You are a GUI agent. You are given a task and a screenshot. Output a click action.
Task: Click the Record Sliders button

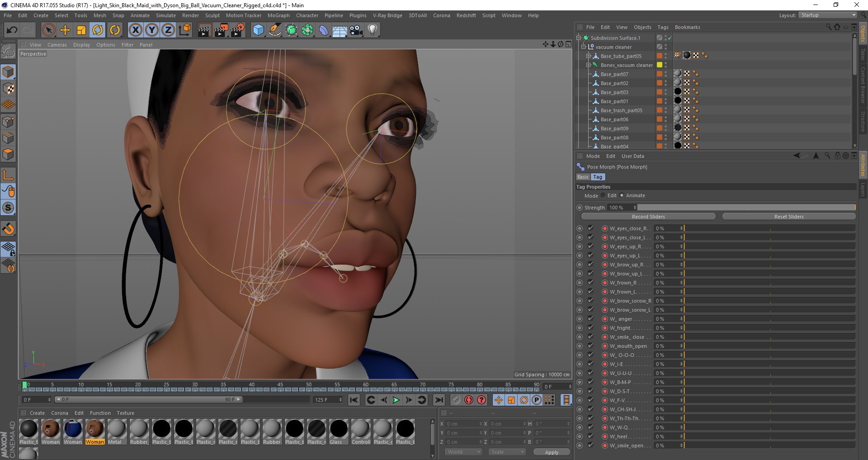(648, 217)
